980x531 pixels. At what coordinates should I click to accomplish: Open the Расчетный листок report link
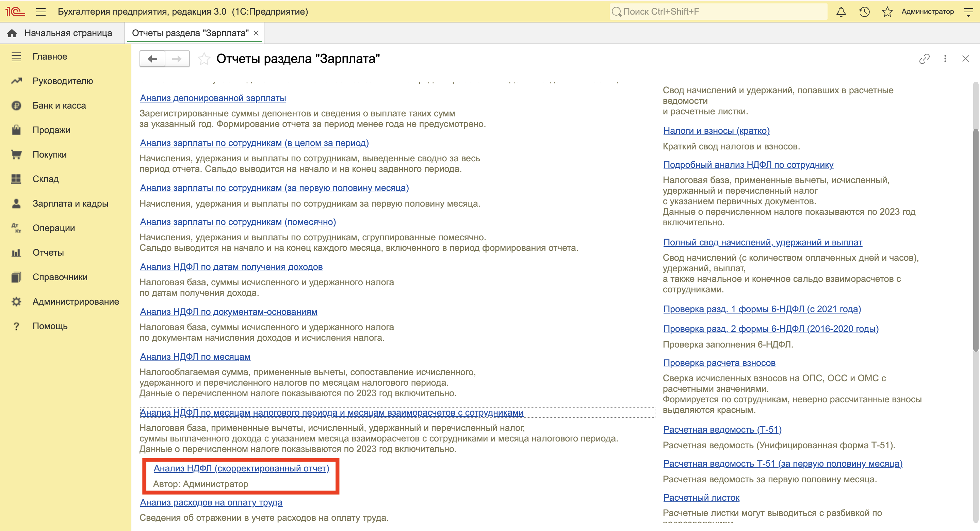pyautogui.click(x=701, y=498)
